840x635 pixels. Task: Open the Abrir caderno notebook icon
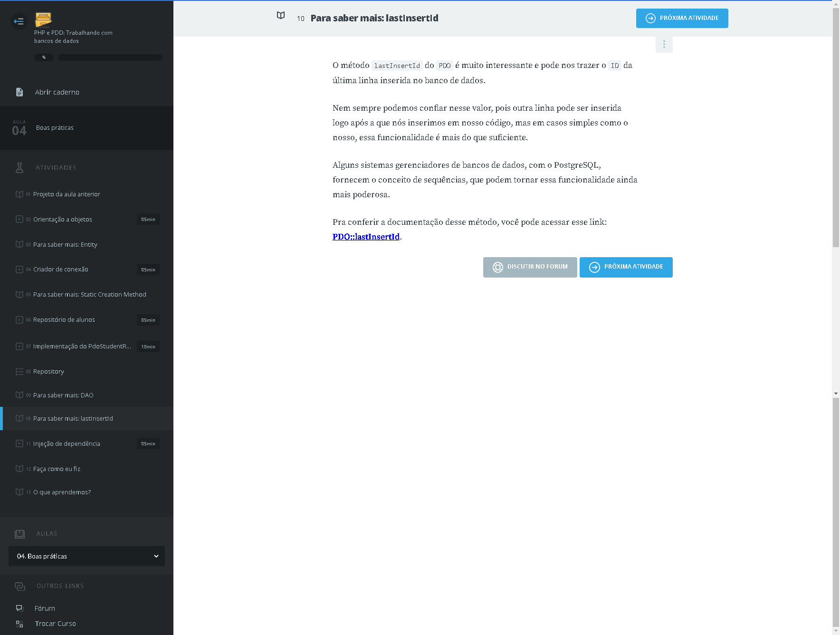[19, 92]
